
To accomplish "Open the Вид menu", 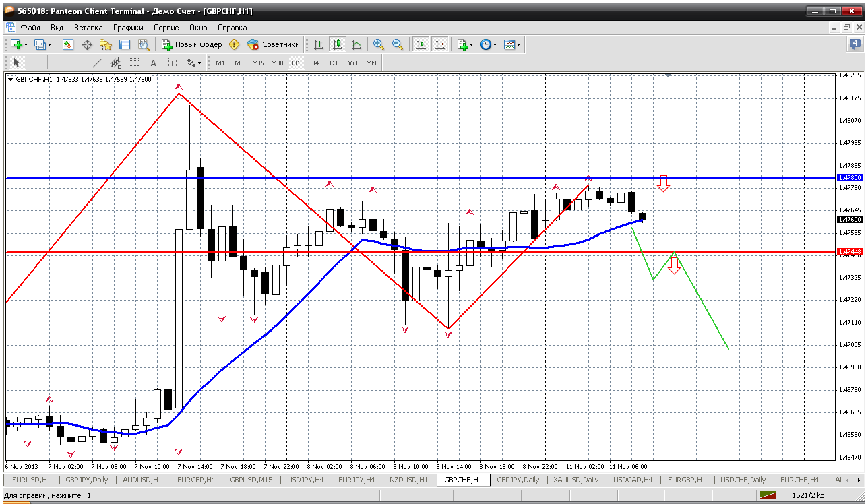I will click(57, 28).
